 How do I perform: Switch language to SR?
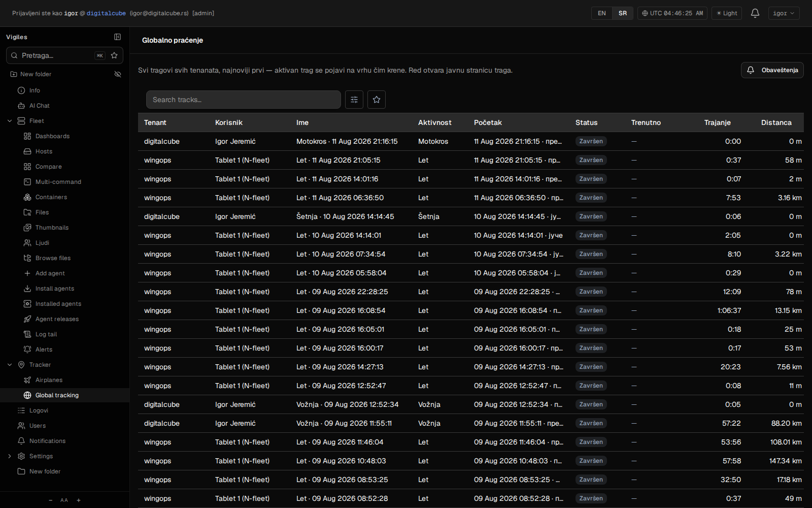[x=623, y=13]
